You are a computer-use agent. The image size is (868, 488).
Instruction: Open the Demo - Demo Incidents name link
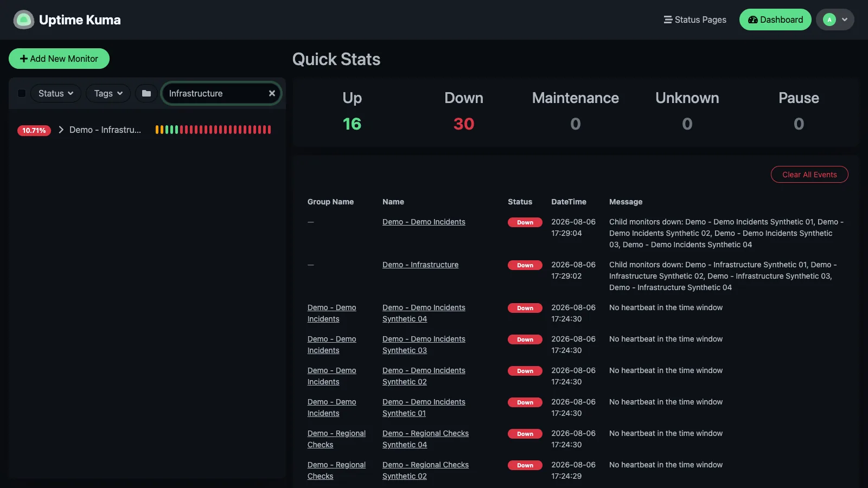coord(424,222)
